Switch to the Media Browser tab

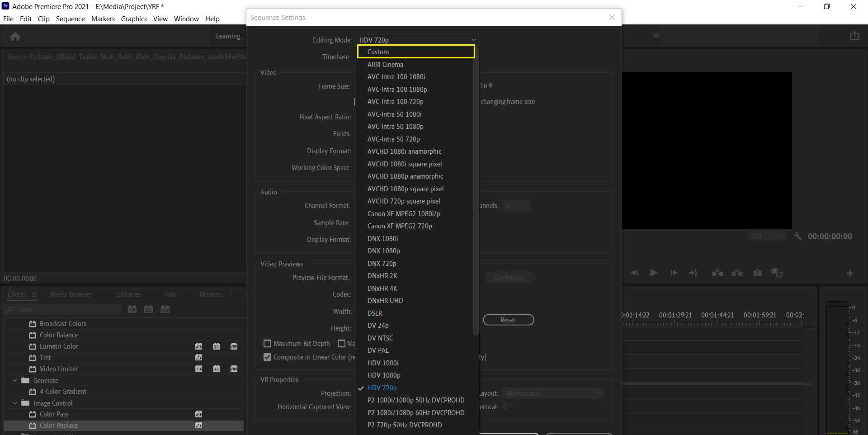pyautogui.click(x=71, y=294)
